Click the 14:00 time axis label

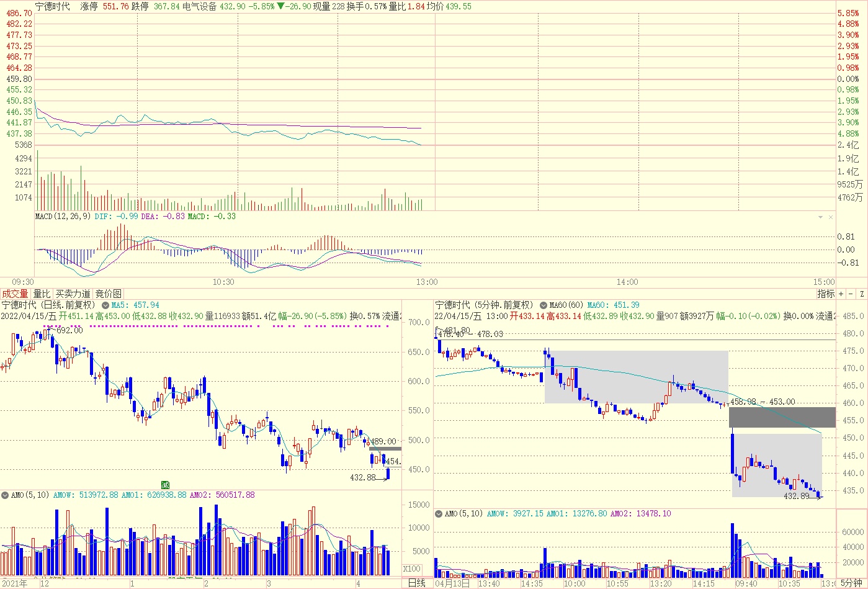[627, 282]
